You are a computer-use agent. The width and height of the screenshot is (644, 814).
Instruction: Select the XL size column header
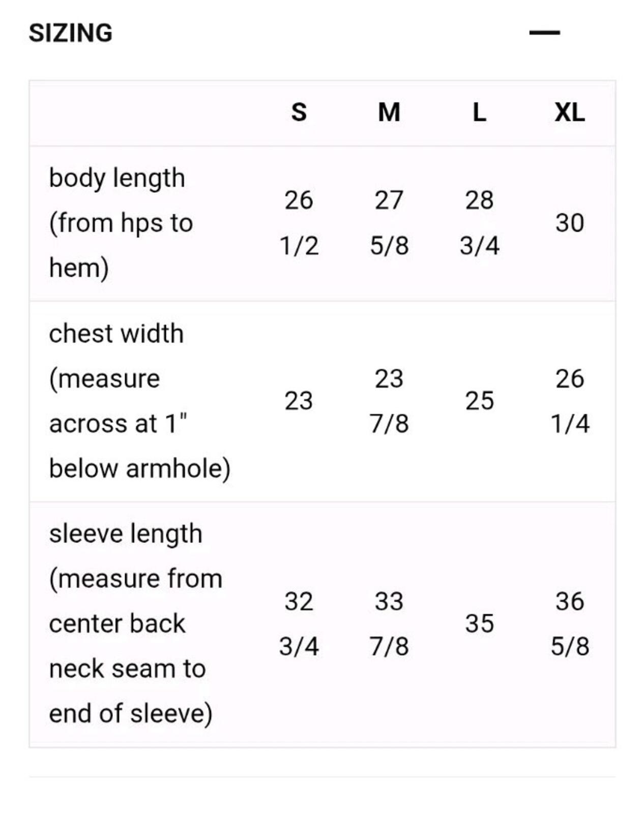point(570,112)
